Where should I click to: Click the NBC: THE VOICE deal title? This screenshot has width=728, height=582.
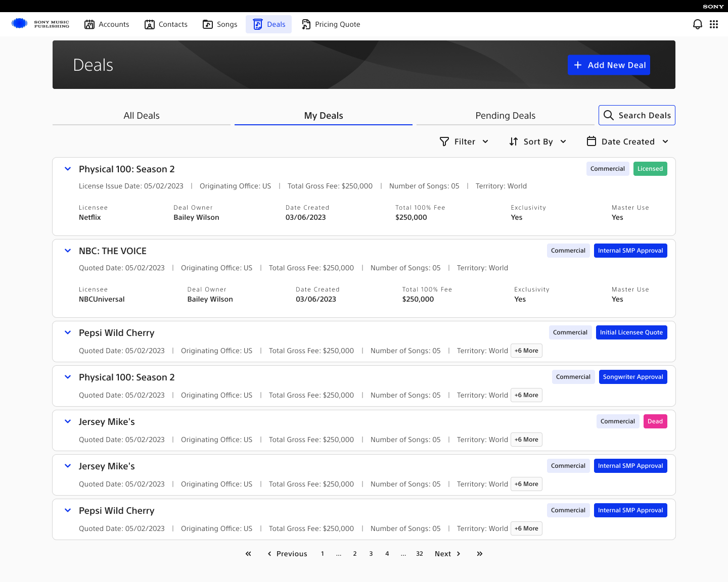[x=113, y=251]
